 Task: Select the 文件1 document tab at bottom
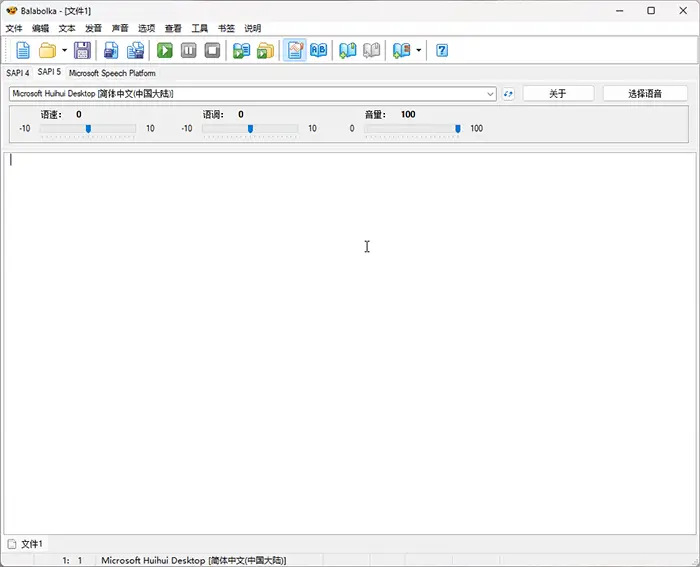click(25, 544)
